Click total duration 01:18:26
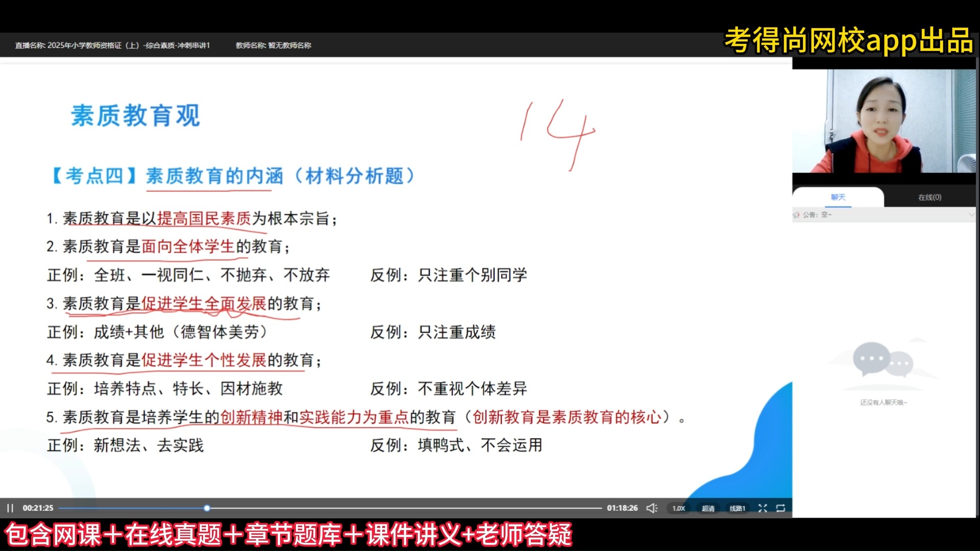 (x=622, y=508)
